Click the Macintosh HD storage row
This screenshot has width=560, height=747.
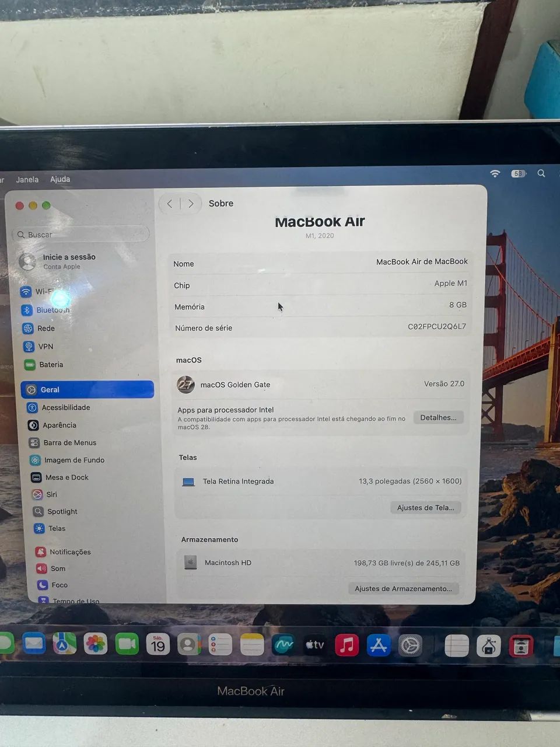coord(321,563)
